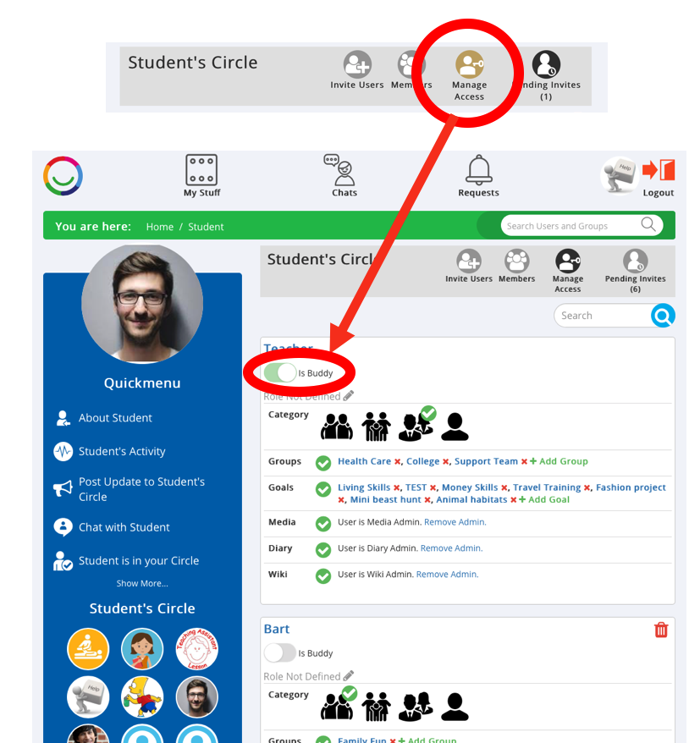Remove TEST goal with red x
Viewport: 700px width, 743px height.
tap(433, 487)
